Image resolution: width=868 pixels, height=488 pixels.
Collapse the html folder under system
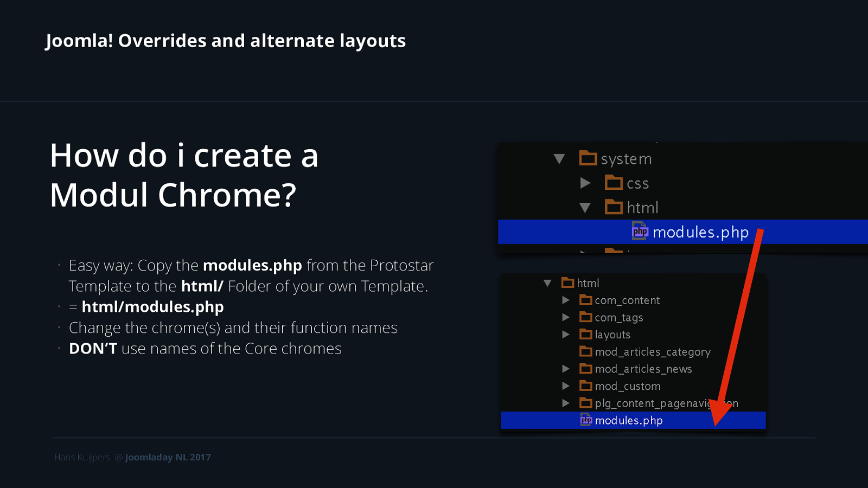(585, 208)
